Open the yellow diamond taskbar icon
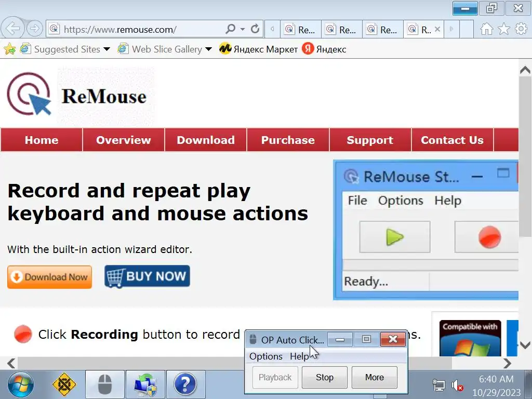Viewport: 532px width, 399px height. pyautogui.click(x=64, y=384)
